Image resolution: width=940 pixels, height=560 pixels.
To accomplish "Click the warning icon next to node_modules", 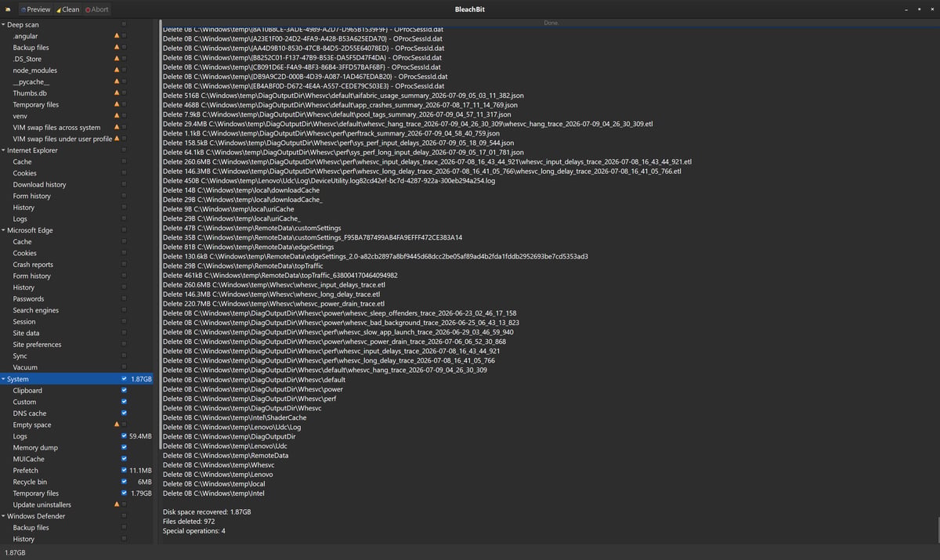I will [x=117, y=70].
